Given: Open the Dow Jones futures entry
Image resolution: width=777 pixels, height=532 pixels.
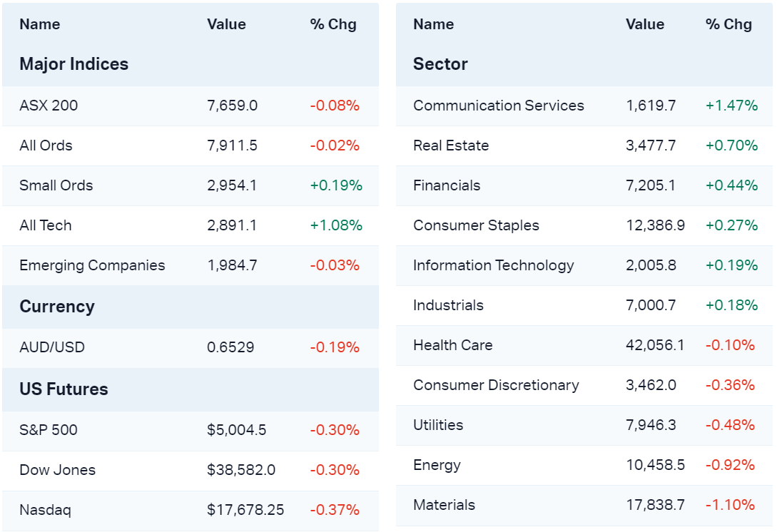Looking at the screenshot, I should click(x=57, y=470).
